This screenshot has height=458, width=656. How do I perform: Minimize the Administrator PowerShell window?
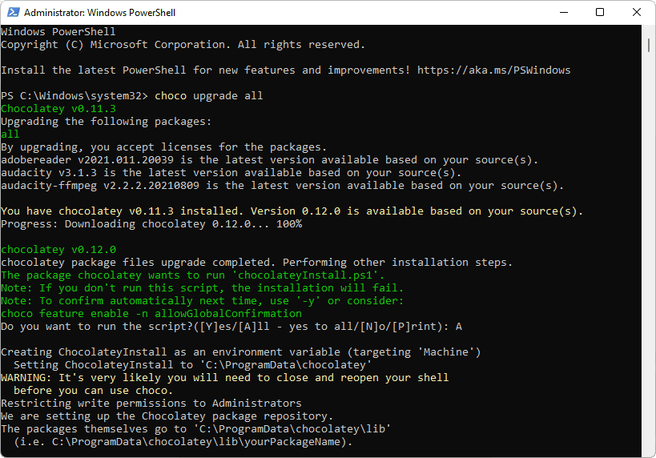564,12
